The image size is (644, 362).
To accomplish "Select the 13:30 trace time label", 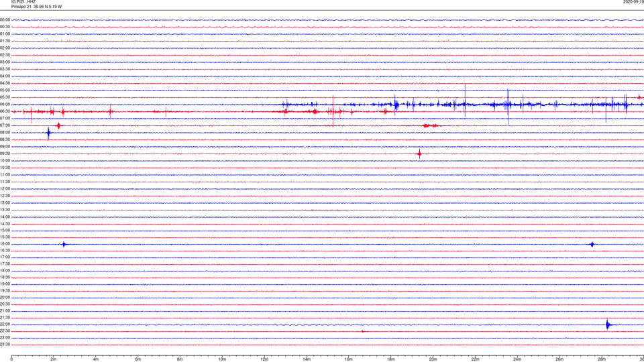I will pos(5,210).
